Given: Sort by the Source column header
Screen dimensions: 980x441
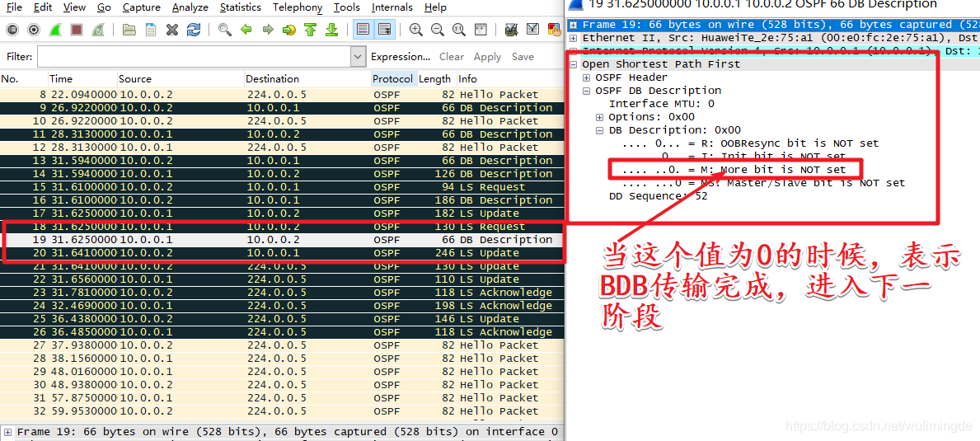Looking at the screenshot, I should coord(181,78).
